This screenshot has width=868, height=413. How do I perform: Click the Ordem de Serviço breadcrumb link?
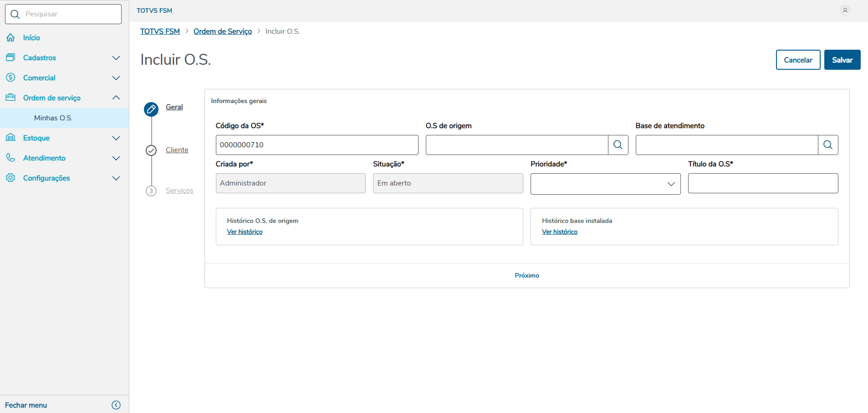pyautogui.click(x=223, y=31)
